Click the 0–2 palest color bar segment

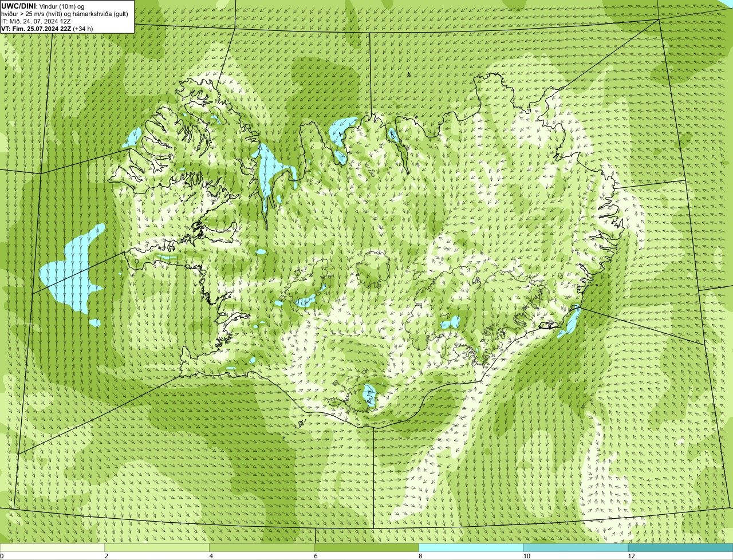coord(52,547)
